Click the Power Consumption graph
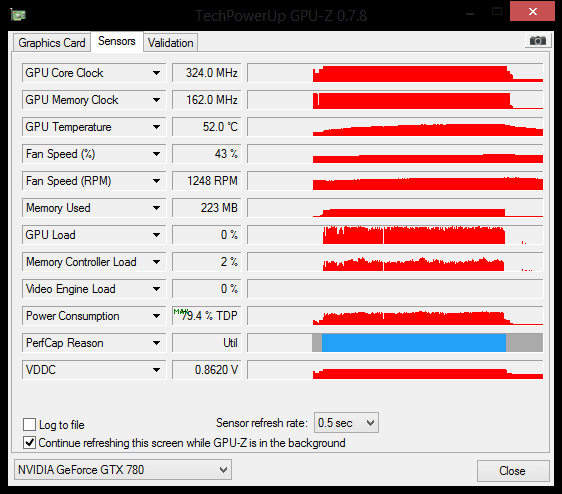This screenshot has height=494, width=562. coord(395,316)
